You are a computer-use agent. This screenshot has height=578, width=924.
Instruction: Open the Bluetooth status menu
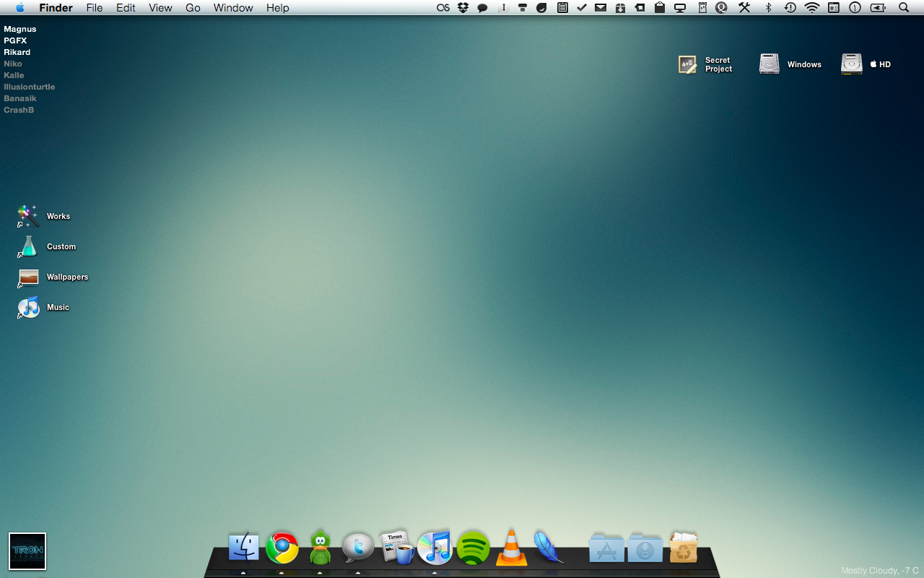[769, 7]
